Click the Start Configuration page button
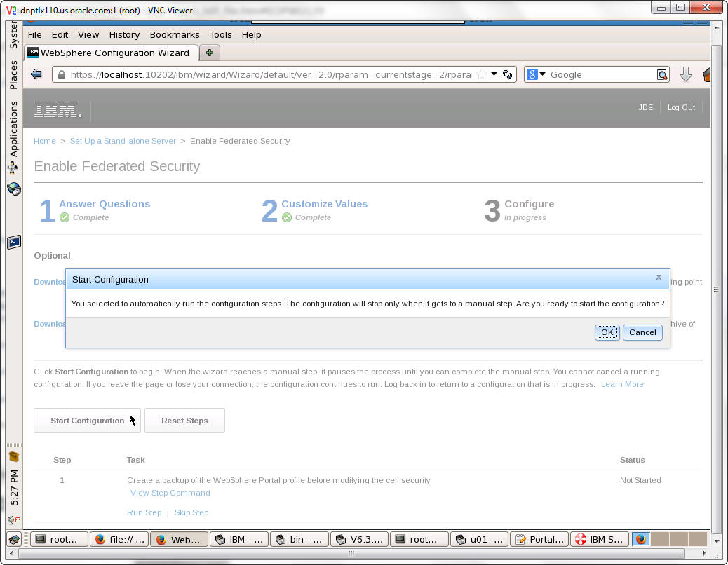Image resolution: width=728 pixels, height=565 pixels. tap(87, 421)
